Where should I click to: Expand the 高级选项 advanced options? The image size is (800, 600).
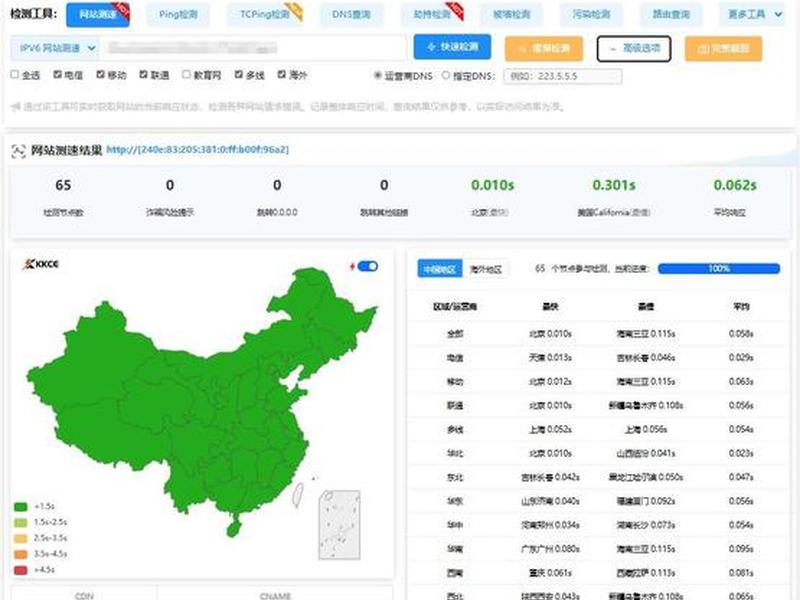tap(634, 48)
